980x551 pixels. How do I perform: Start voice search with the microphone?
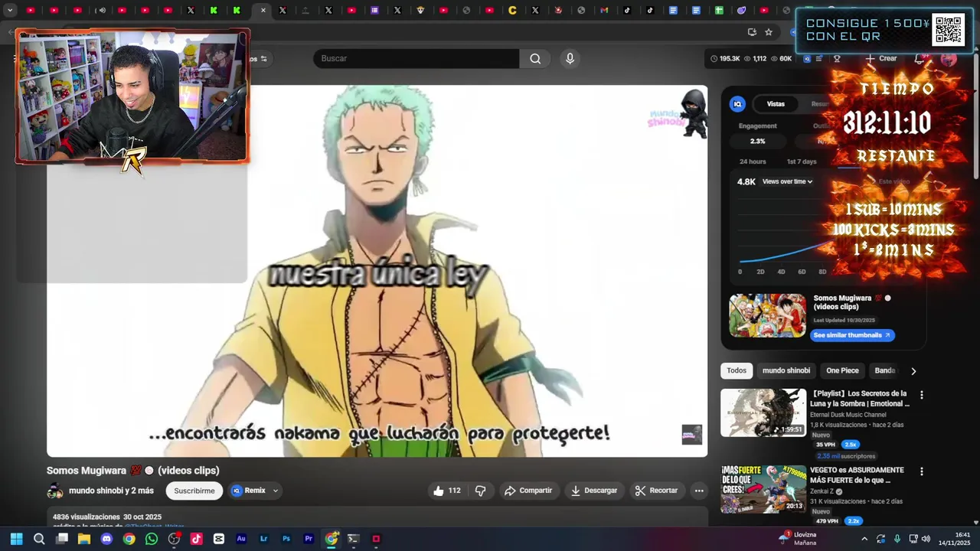point(570,59)
